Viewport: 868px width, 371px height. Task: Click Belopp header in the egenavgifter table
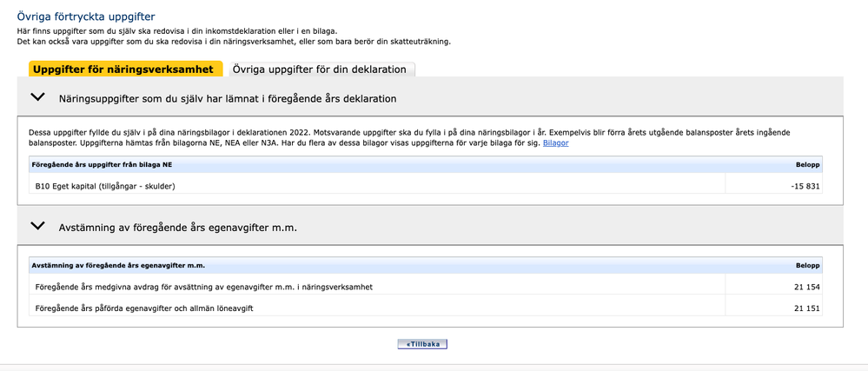click(807, 265)
